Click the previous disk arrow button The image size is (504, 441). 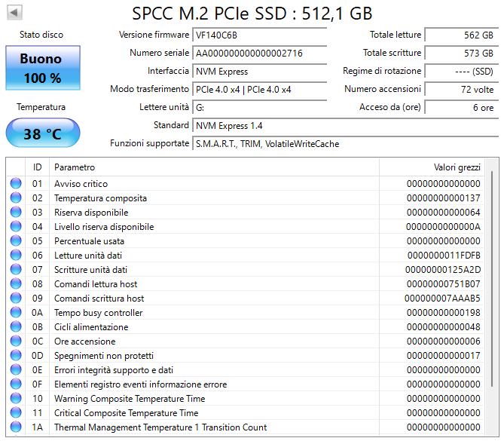click(14, 13)
